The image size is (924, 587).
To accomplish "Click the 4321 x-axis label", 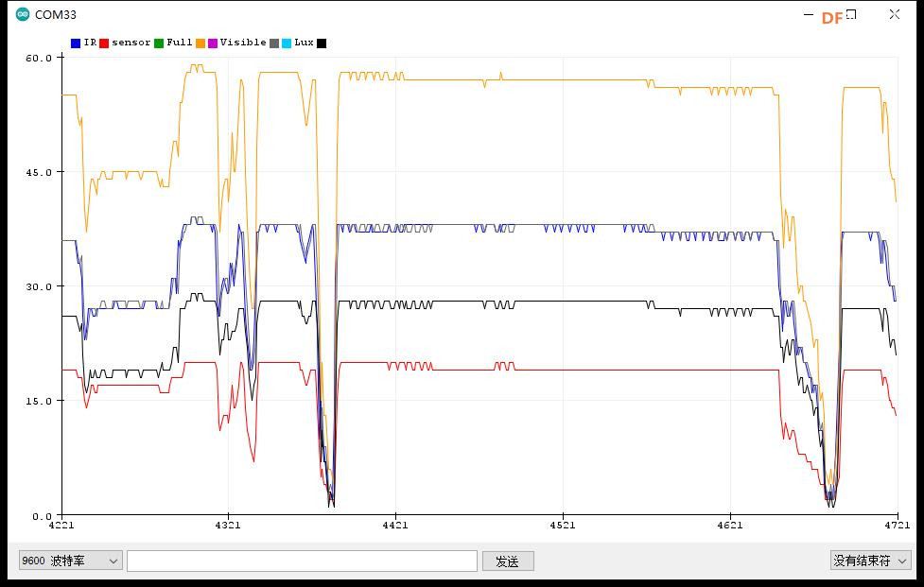I will coord(228,525).
